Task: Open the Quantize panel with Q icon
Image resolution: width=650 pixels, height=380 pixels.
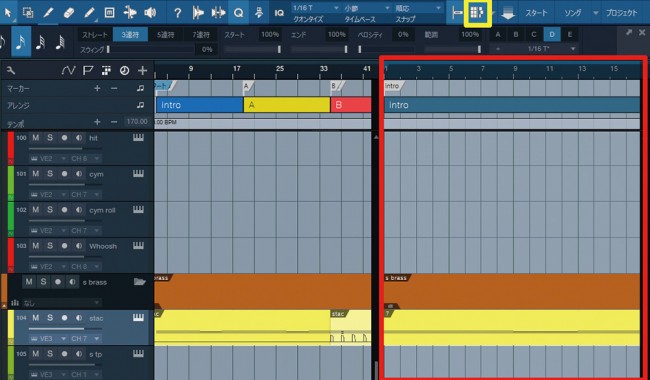Action: click(x=238, y=12)
